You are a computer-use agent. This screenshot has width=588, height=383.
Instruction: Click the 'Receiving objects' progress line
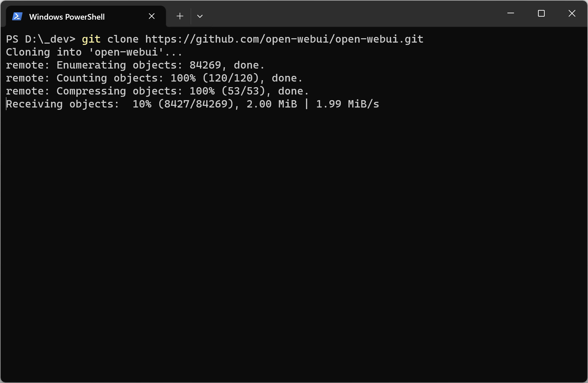click(193, 104)
